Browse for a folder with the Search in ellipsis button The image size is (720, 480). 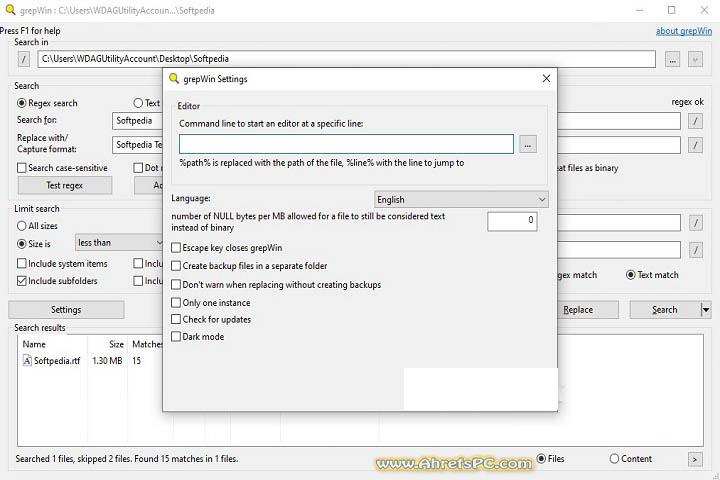672,59
